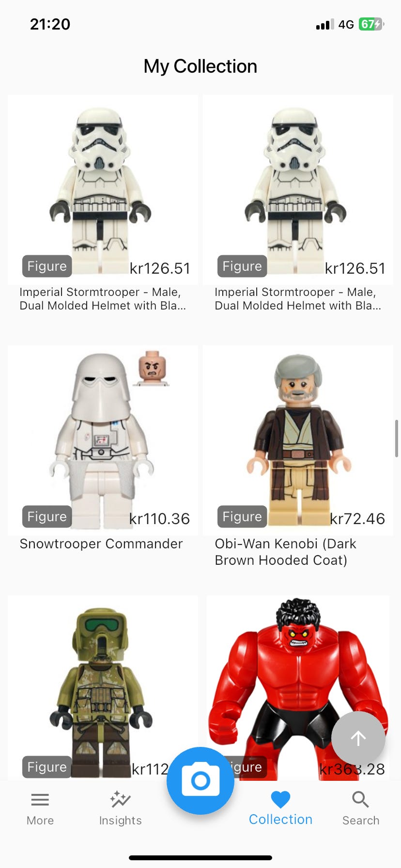Open the Obi-Wan Kenobi figure image

tap(298, 440)
